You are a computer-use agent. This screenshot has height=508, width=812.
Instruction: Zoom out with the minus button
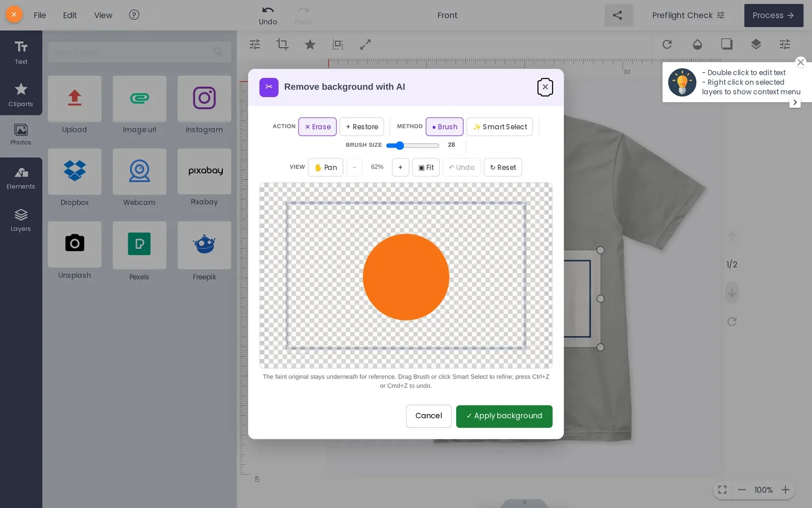tap(354, 167)
